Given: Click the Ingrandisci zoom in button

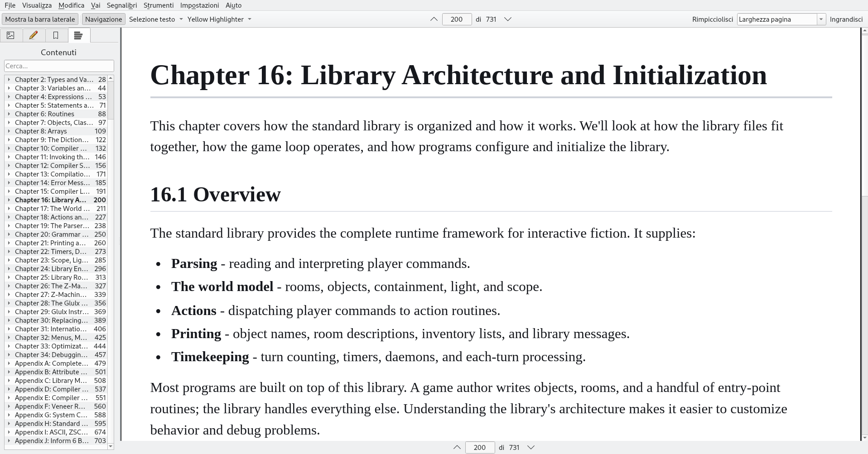Looking at the screenshot, I should (x=846, y=19).
